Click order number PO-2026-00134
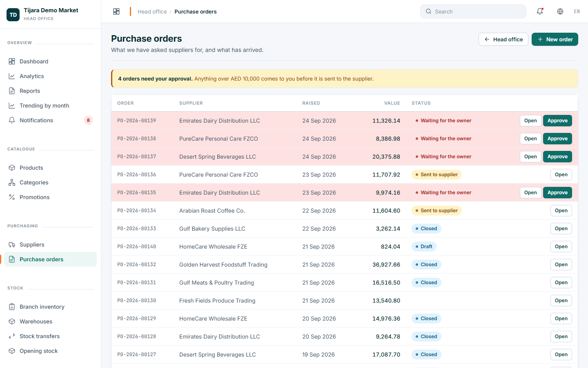 click(136, 211)
